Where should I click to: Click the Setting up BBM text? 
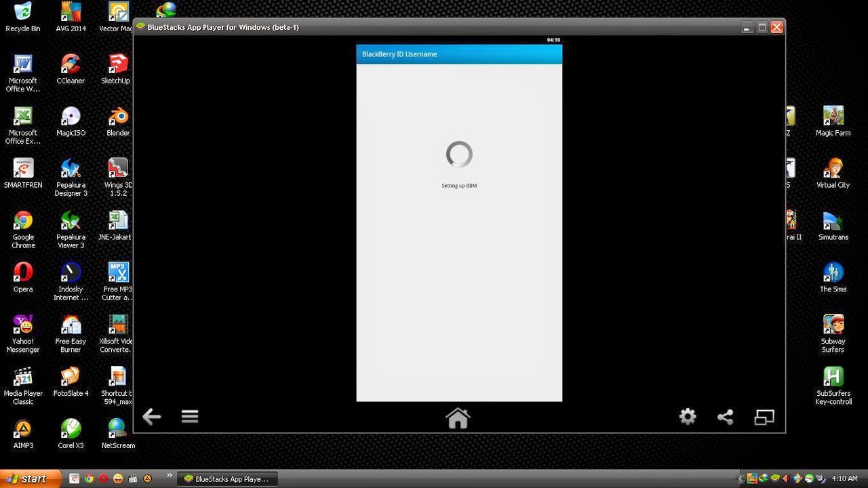[x=459, y=186]
